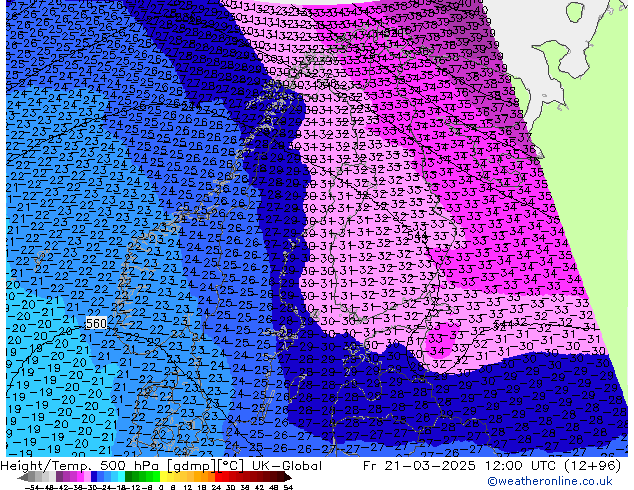634x490 pixels.
Task: Open the weatheronline.co.uk copyright link
Action: tap(550, 481)
